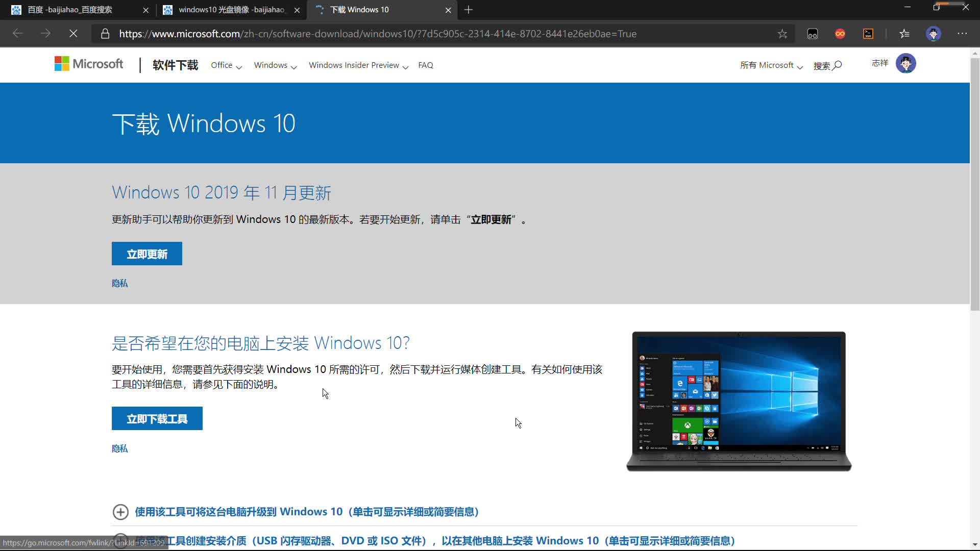Click the 下载 Windows 10 heading
The image size is (980, 551).
pos(204,123)
